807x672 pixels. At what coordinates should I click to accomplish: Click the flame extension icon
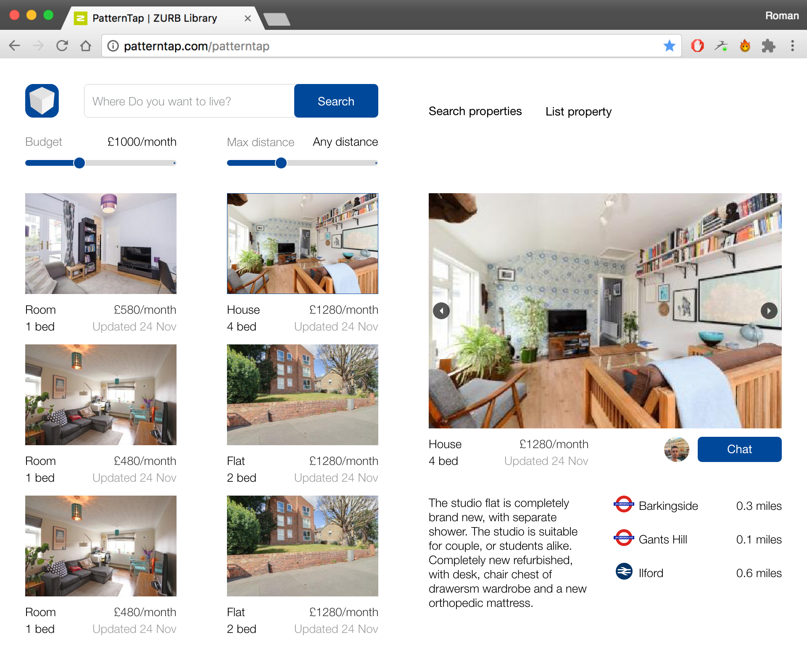[x=745, y=46]
